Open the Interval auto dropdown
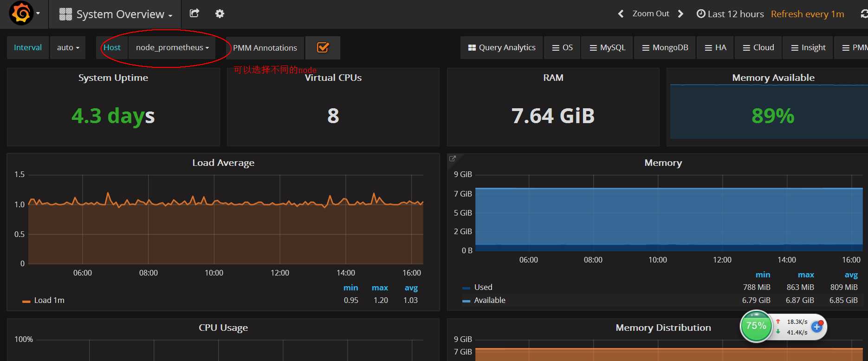 coord(68,47)
